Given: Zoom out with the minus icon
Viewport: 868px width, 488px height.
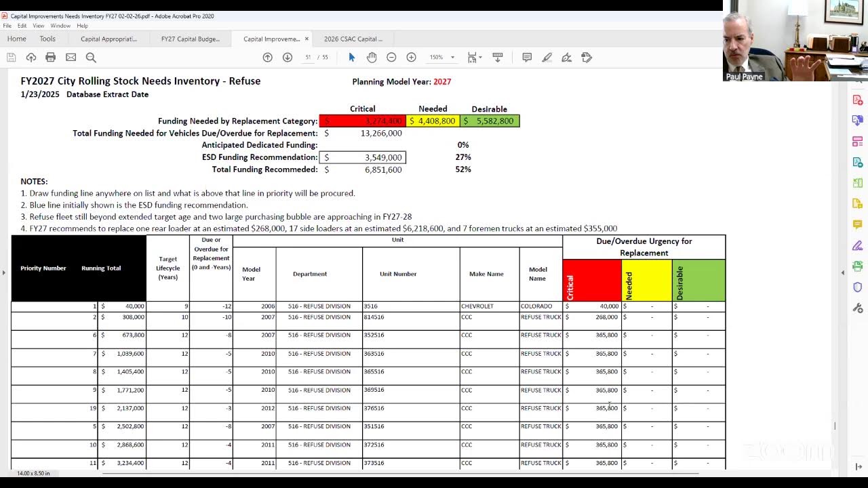Looking at the screenshot, I should point(391,58).
